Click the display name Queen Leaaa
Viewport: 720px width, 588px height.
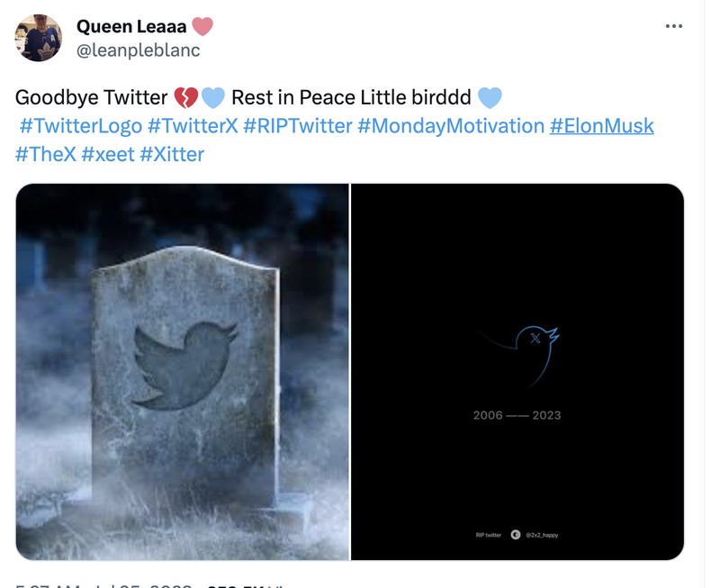pyautogui.click(x=130, y=26)
